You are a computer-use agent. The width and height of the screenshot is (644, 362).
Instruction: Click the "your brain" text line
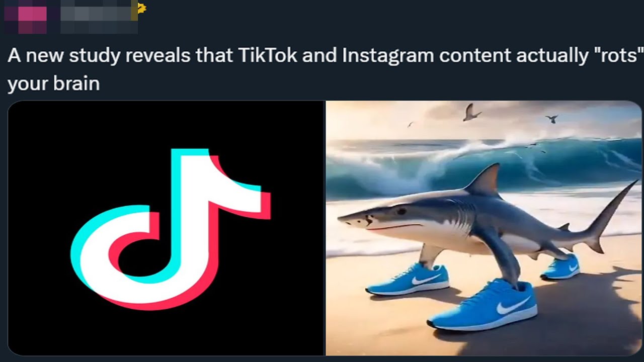pyautogui.click(x=53, y=84)
